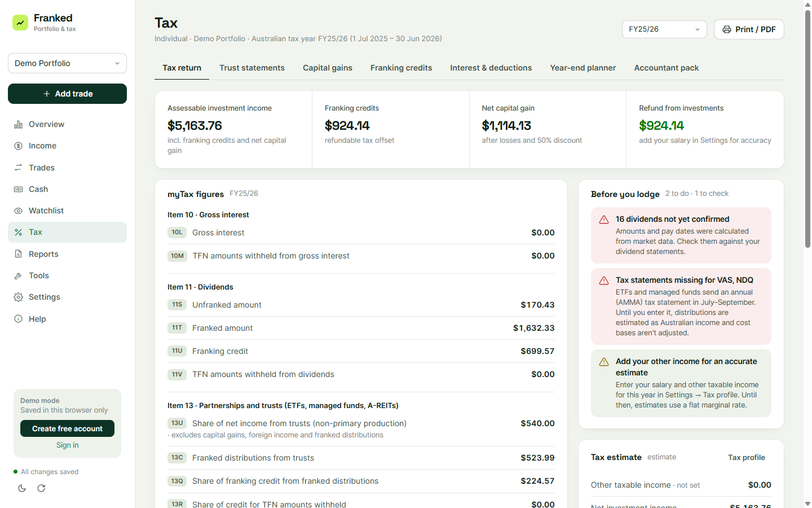Click the refresh icon in the sidebar footer
The image size is (812, 508).
[41, 488]
